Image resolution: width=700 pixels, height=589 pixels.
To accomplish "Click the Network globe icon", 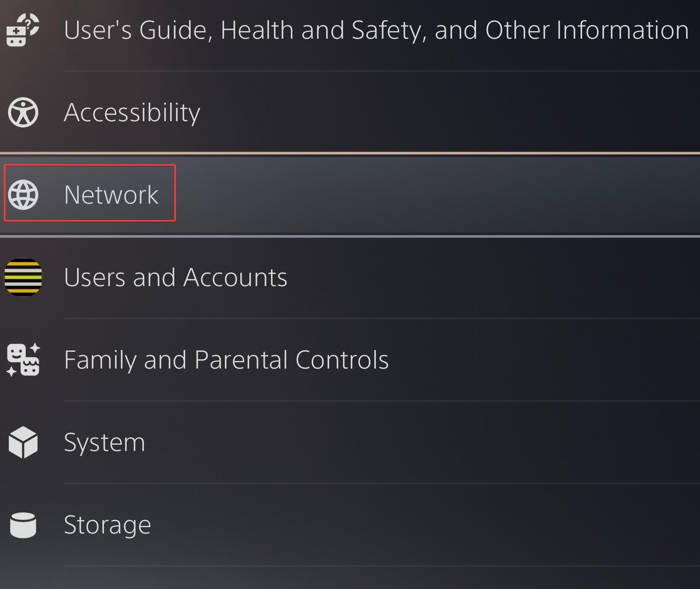I will 23,195.
